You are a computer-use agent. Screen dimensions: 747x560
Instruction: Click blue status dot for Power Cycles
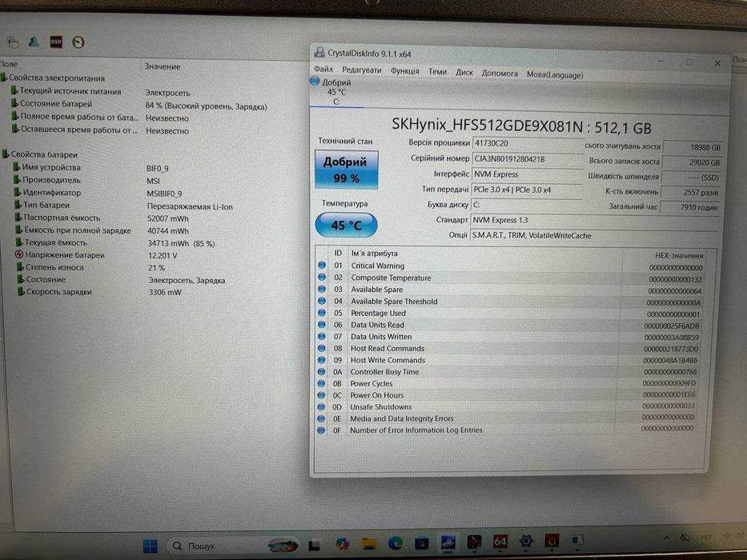pos(321,383)
